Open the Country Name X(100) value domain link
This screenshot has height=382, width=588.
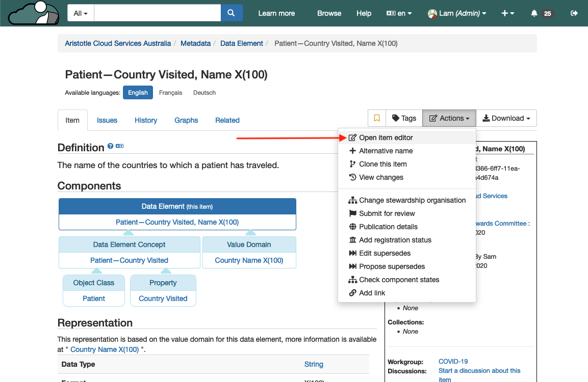(x=249, y=260)
